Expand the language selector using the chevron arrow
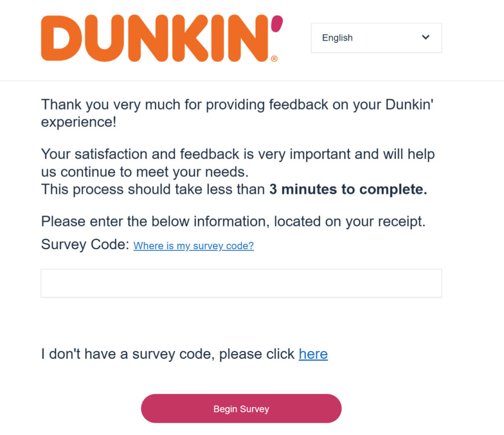 pyautogui.click(x=426, y=37)
